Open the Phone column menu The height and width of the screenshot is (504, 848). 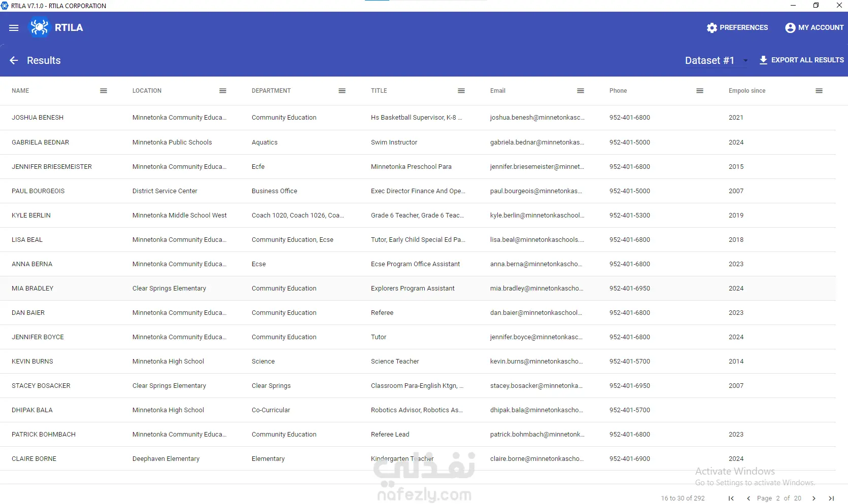pyautogui.click(x=700, y=91)
